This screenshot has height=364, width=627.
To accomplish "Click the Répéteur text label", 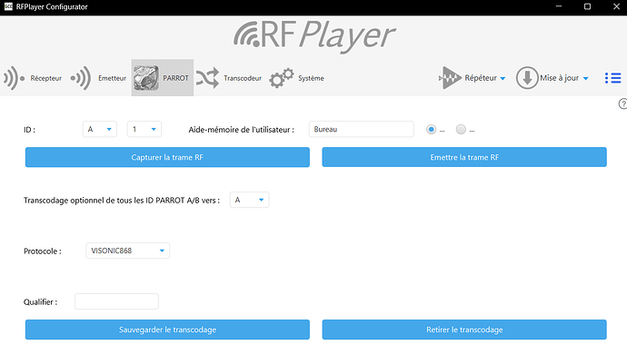I will pyautogui.click(x=481, y=78).
